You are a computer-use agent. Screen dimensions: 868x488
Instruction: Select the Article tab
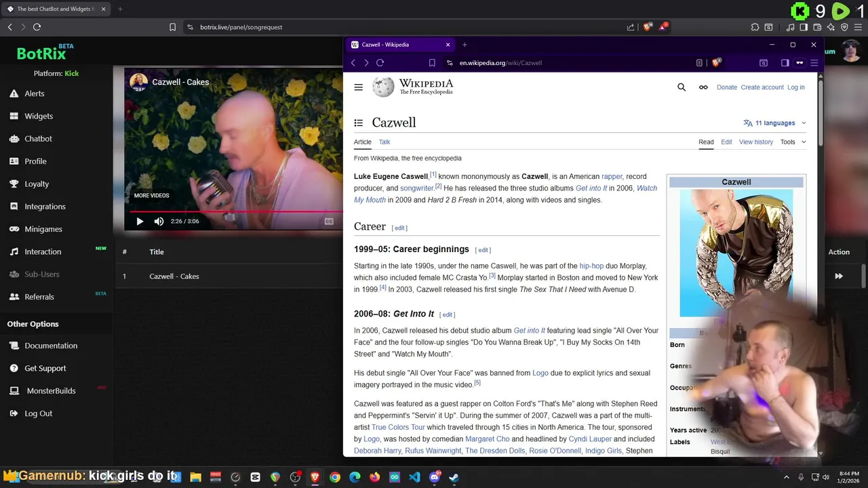tap(363, 142)
